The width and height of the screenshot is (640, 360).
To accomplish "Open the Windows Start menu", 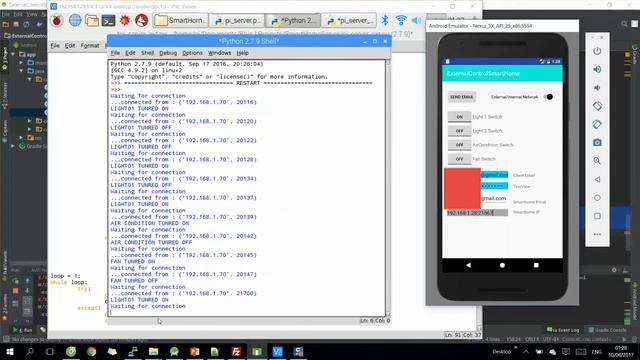I will pos(9,351).
